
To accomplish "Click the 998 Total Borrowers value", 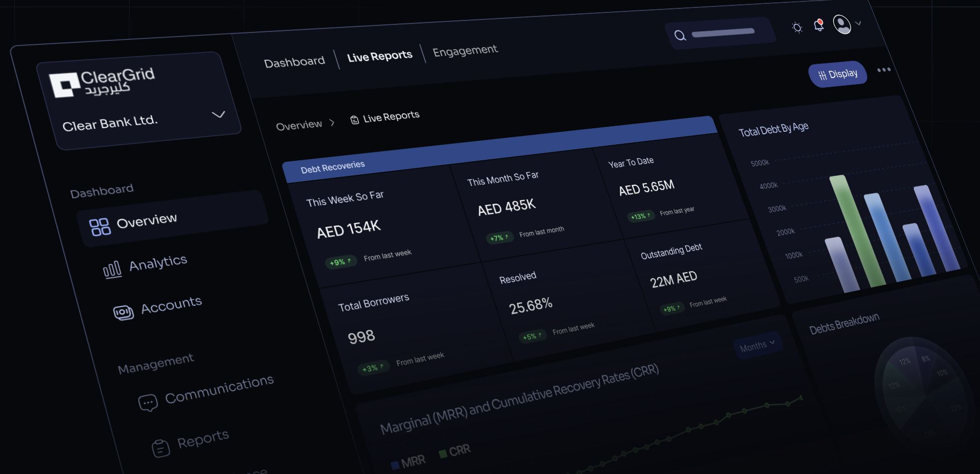I will [361, 337].
